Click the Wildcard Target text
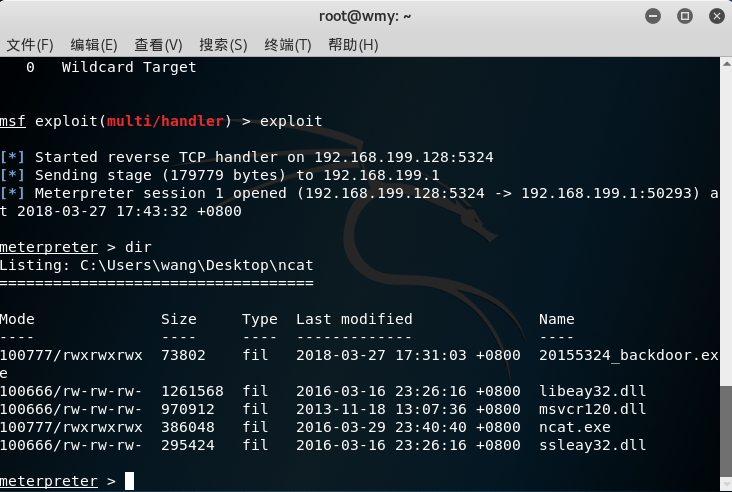 pyautogui.click(x=129, y=68)
